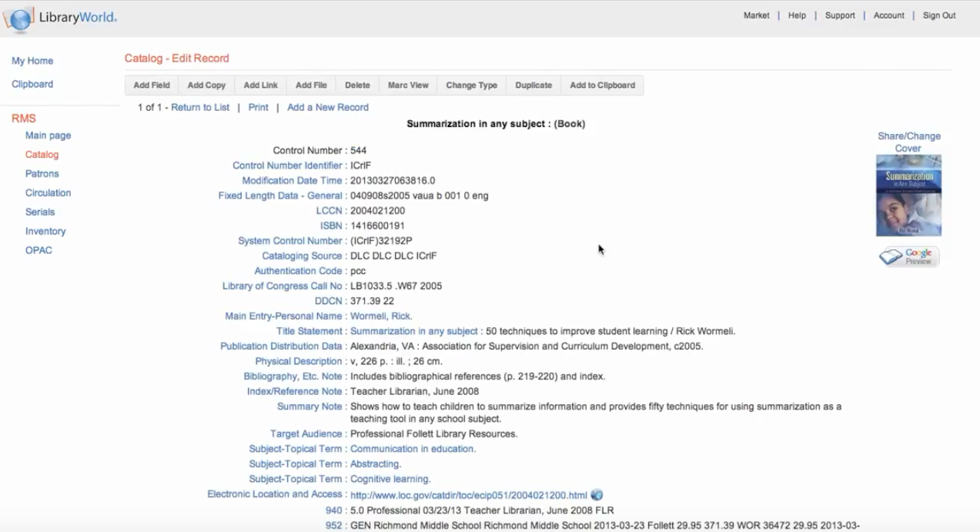
Task: Add this record to the Clipboard
Action: (x=602, y=85)
